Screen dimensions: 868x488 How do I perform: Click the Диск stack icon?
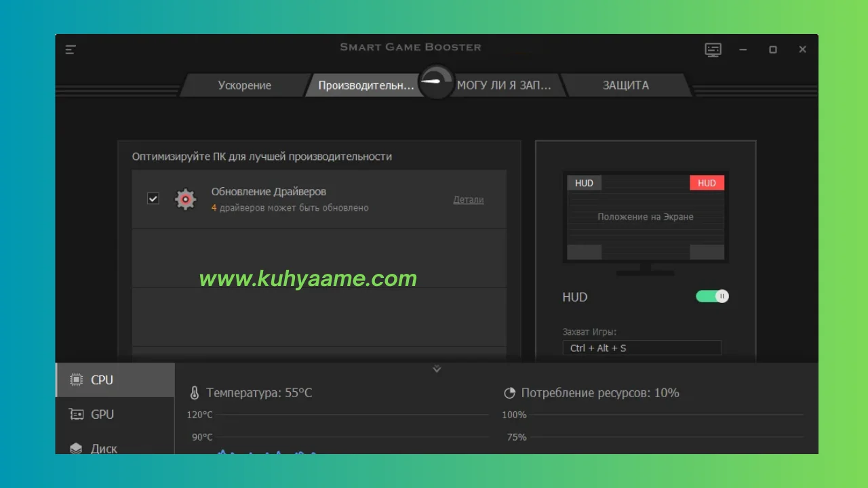(77, 449)
